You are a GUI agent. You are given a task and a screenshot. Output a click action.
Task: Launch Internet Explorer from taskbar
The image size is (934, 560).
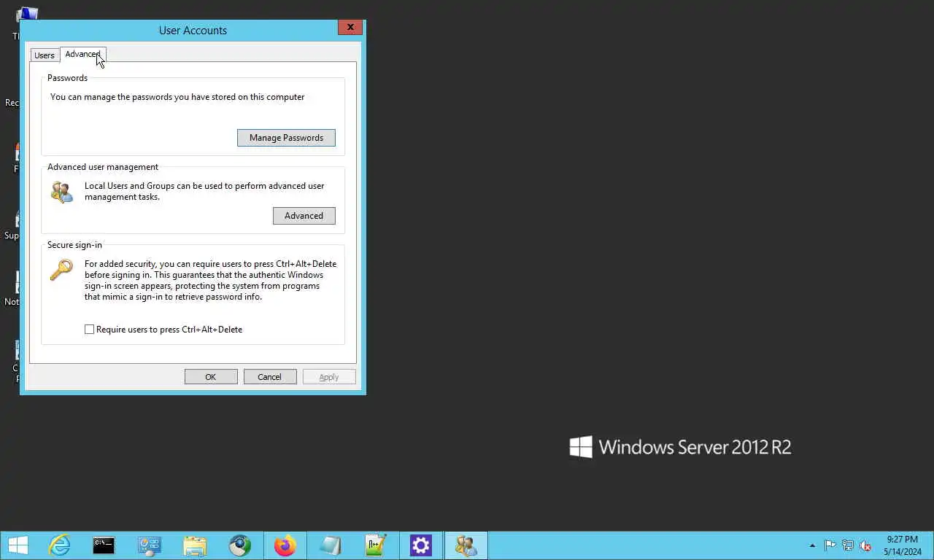click(x=59, y=545)
